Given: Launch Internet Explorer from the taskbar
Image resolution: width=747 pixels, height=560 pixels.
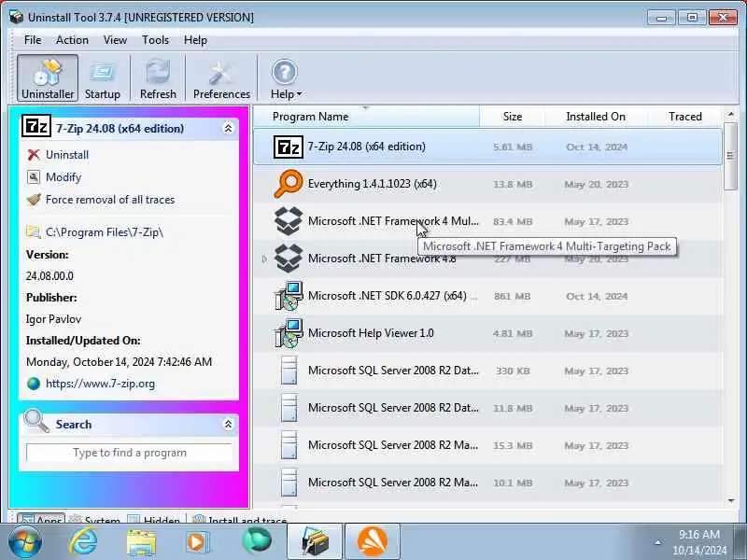Looking at the screenshot, I should click(x=83, y=541).
